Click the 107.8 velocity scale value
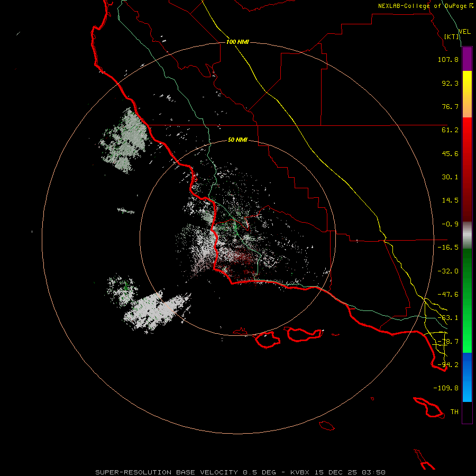This screenshot has height=476, width=476. tap(448, 59)
